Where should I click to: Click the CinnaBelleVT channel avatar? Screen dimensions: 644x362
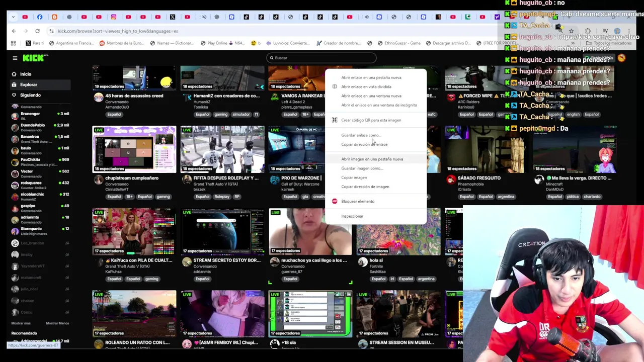pos(98,179)
